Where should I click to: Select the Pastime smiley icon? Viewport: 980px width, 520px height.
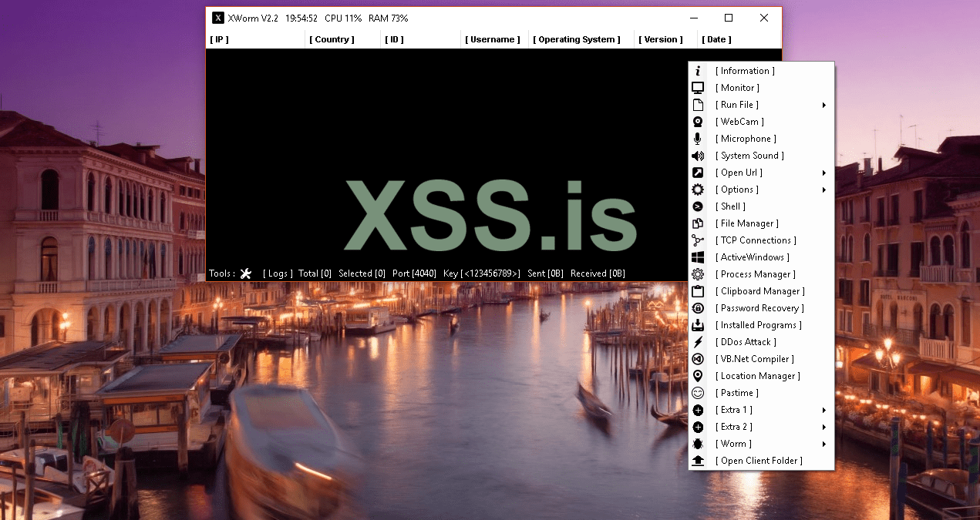point(698,393)
